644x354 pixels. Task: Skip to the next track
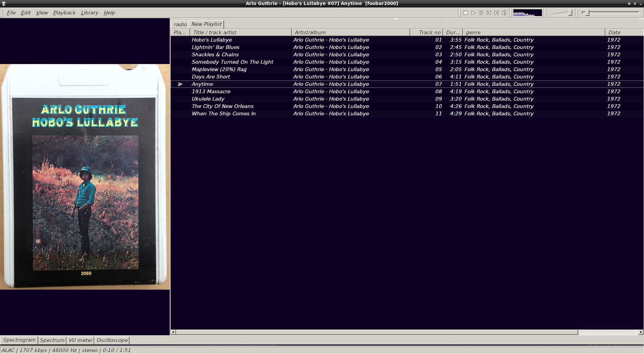496,13
